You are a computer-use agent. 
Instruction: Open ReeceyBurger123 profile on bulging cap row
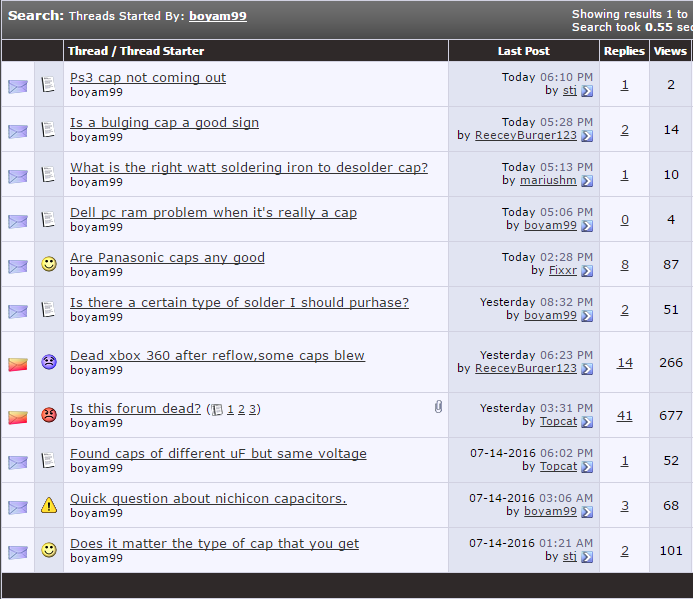pyautogui.click(x=525, y=135)
